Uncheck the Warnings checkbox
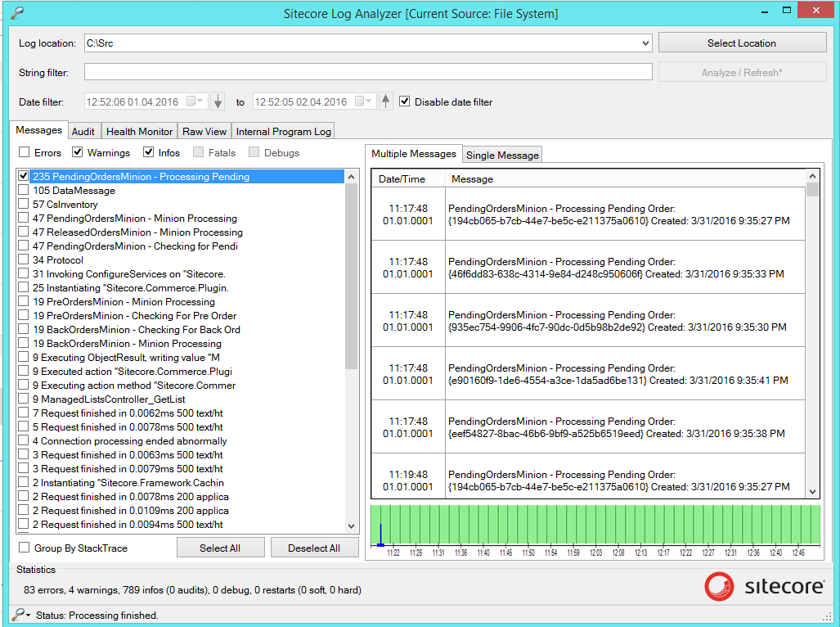 pyautogui.click(x=77, y=152)
